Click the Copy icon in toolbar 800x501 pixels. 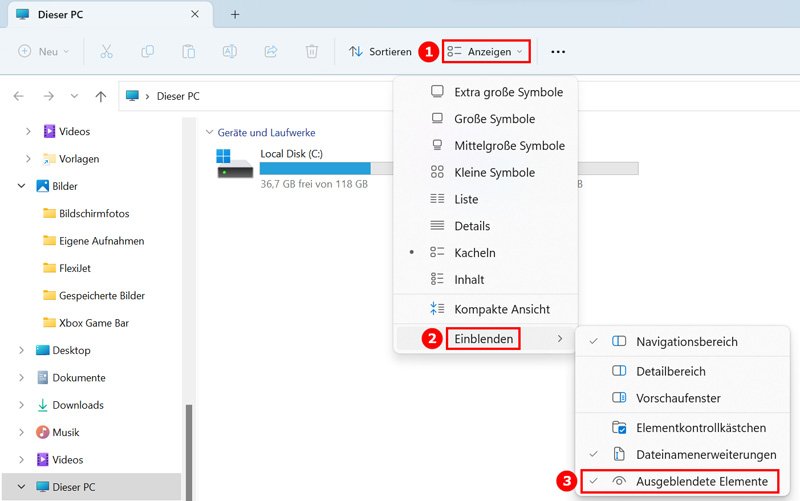pos(147,52)
